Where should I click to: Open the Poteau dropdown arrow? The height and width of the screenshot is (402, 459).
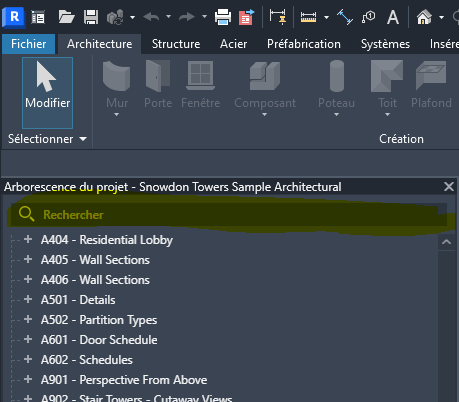(336, 115)
